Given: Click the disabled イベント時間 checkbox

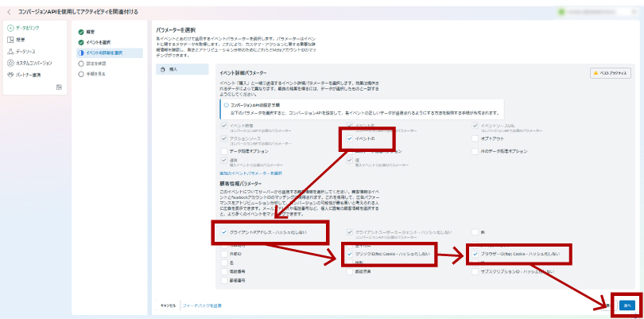Looking at the screenshot, I should point(224,126).
